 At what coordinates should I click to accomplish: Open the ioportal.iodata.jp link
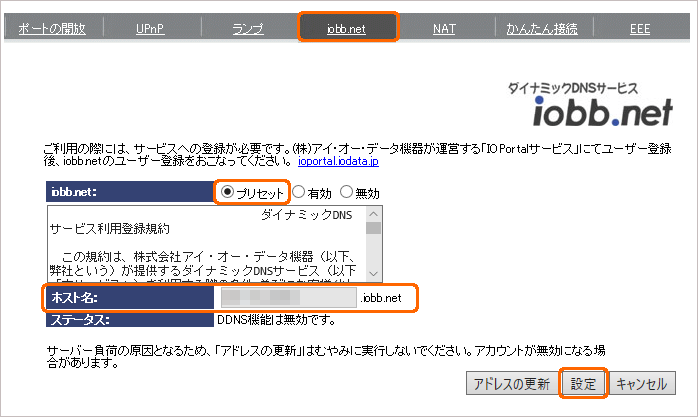point(338,161)
